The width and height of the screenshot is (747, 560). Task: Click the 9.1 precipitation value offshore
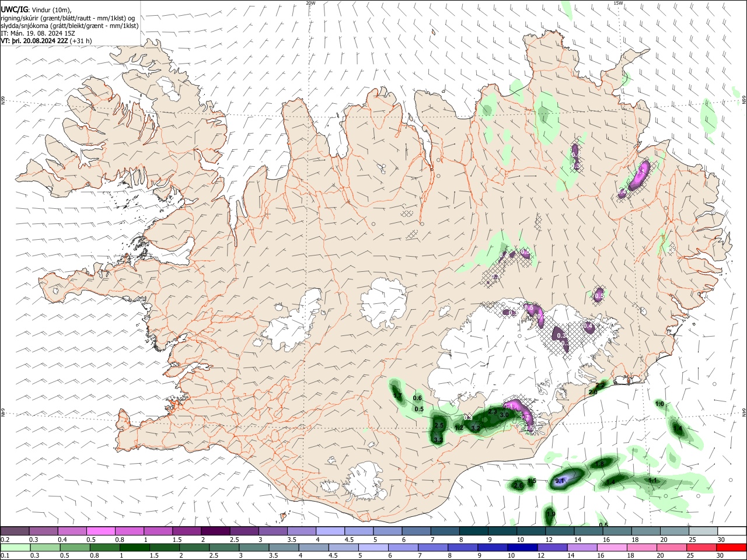coord(560,481)
